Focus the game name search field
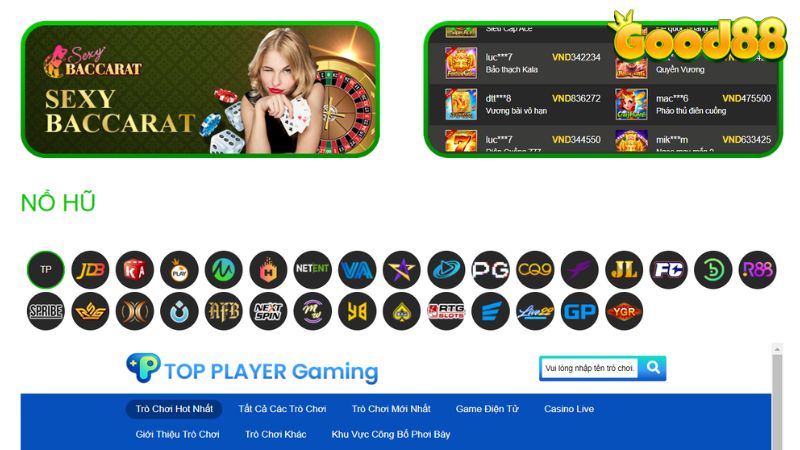 tap(589, 368)
